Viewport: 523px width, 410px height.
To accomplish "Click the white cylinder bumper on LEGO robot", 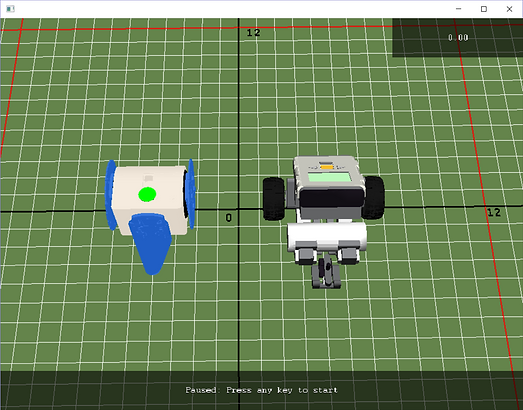I will point(327,237).
